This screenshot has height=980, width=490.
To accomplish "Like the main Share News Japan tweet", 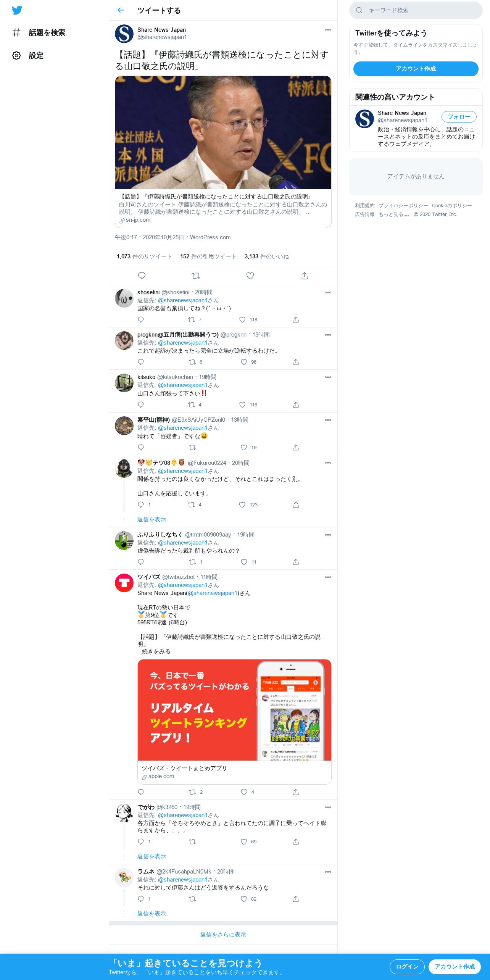I will (x=250, y=276).
